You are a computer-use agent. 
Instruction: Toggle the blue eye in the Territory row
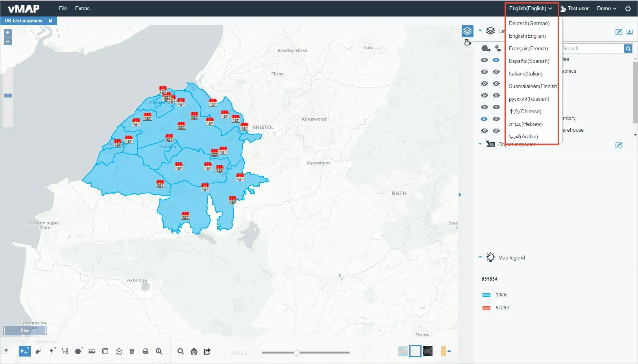tap(484, 119)
